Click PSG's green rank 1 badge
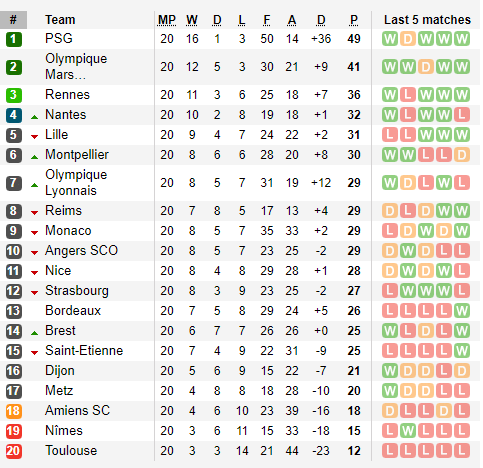Screen dimensions: 483x468 (14, 39)
